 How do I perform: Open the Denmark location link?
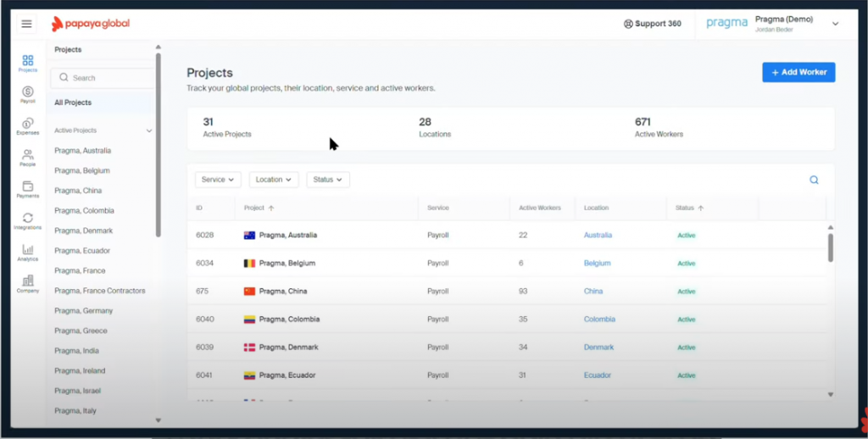(x=599, y=347)
